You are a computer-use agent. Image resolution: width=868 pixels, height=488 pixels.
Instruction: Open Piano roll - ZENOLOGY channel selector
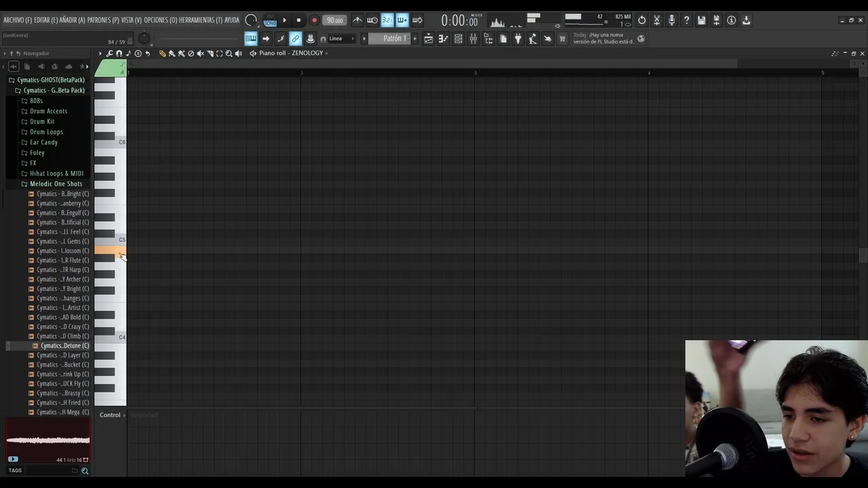[x=292, y=53]
